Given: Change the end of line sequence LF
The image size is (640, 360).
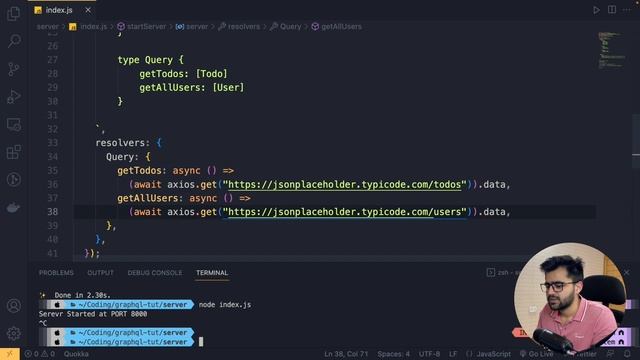Looking at the screenshot, I should (x=453, y=354).
